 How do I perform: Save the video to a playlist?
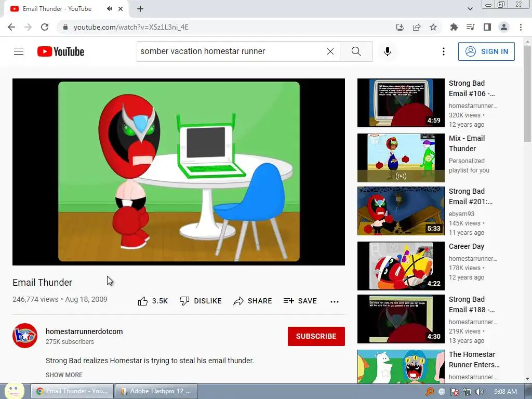[300, 301]
